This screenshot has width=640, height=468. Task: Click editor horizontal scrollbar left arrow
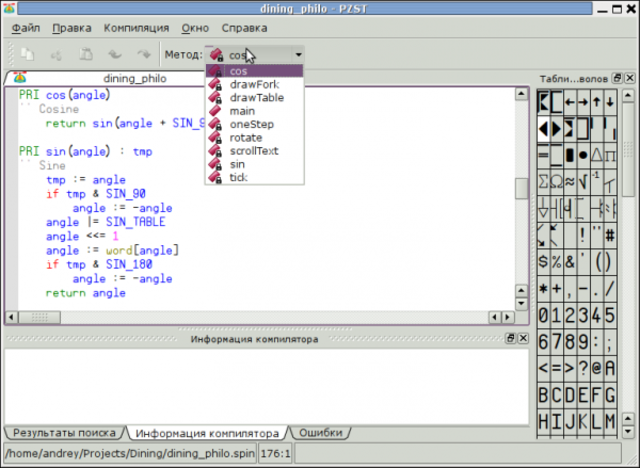(11, 317)
